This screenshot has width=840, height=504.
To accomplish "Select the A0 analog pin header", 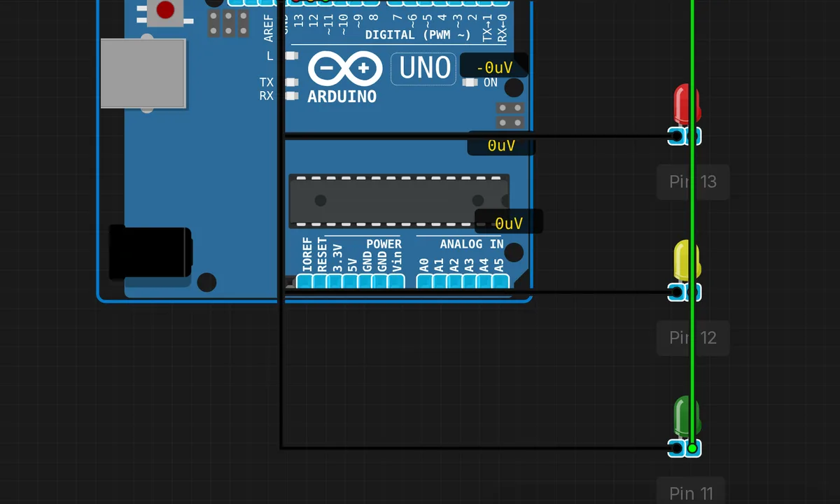I will [424, 281].
